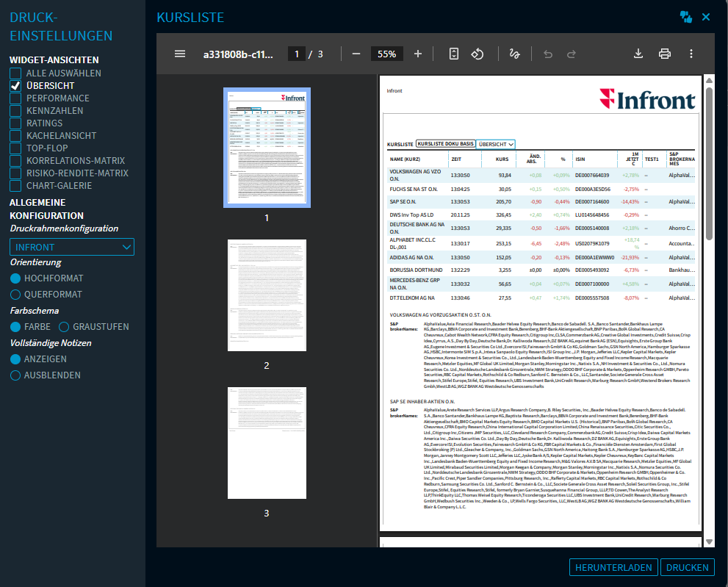The width and height of the screenshot is (728, 587).
Task: Click the fit to page icon
Action: pos(454,54)
